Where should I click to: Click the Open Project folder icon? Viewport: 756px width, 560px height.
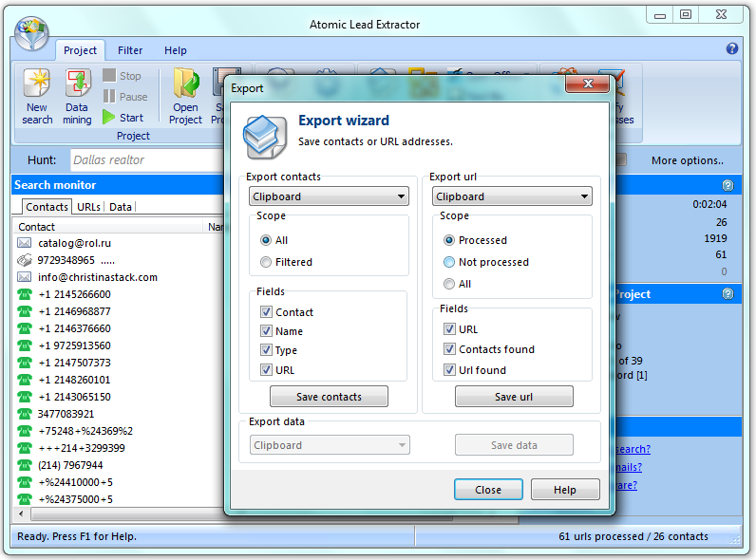pos(185,85)
